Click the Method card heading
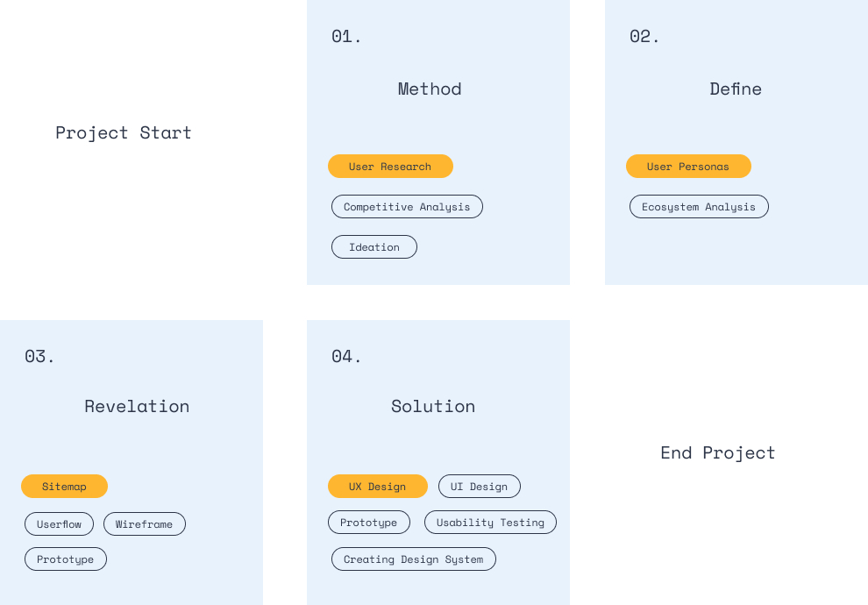 tap(430, 89)
